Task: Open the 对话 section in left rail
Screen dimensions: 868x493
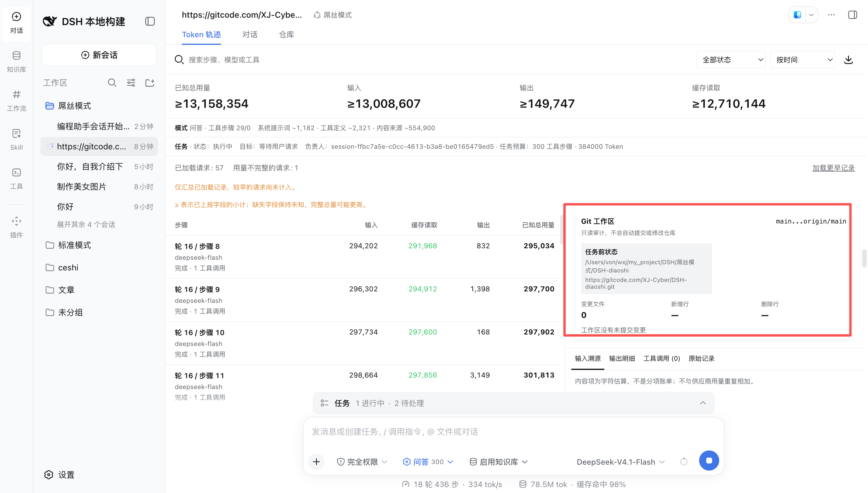Action: [16, 23]
